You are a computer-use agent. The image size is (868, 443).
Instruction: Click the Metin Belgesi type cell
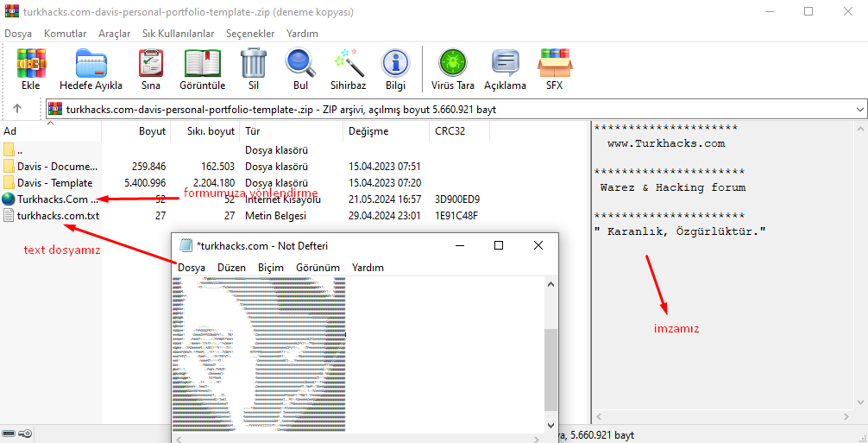pos(276,215)
